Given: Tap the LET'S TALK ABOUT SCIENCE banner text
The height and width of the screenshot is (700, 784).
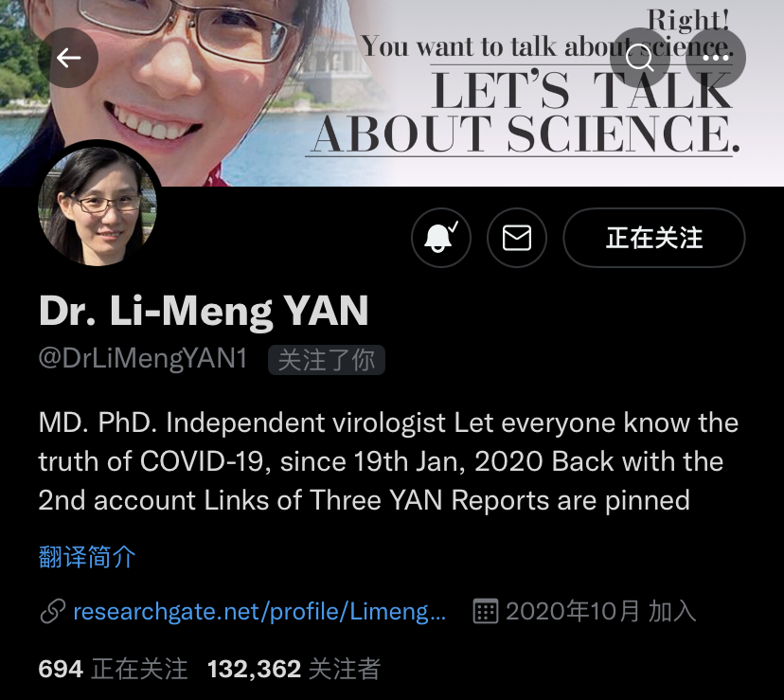Looking at the screenshot, I should coord(525,113).
